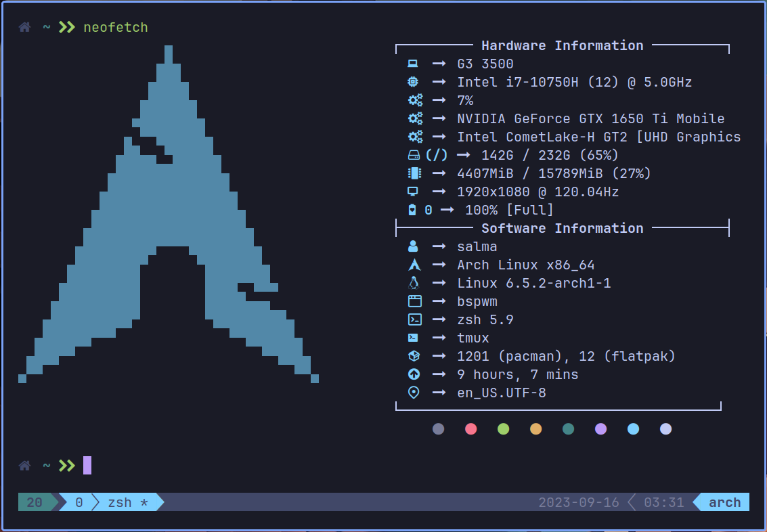The height and width of the screenshot is (532, 767).
Task: Click the salma username text
Action: coord(477,247)
